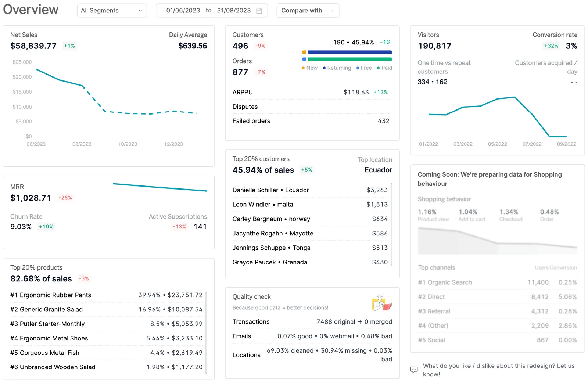Click the Churn Rate value 9.03%
Image resolution: width=588 pixels, height=382 pixels.
pos(21,227)
